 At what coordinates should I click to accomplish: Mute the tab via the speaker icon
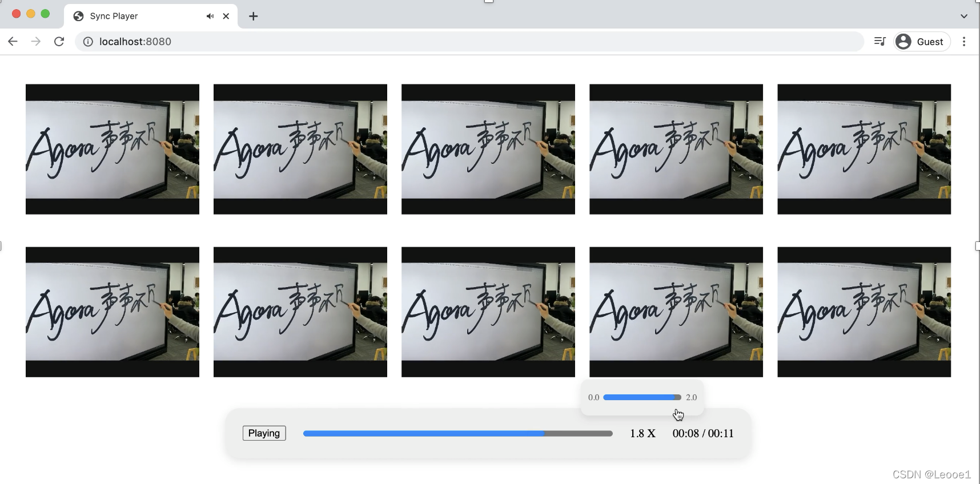pyautogui.click(x=210, y=16)
